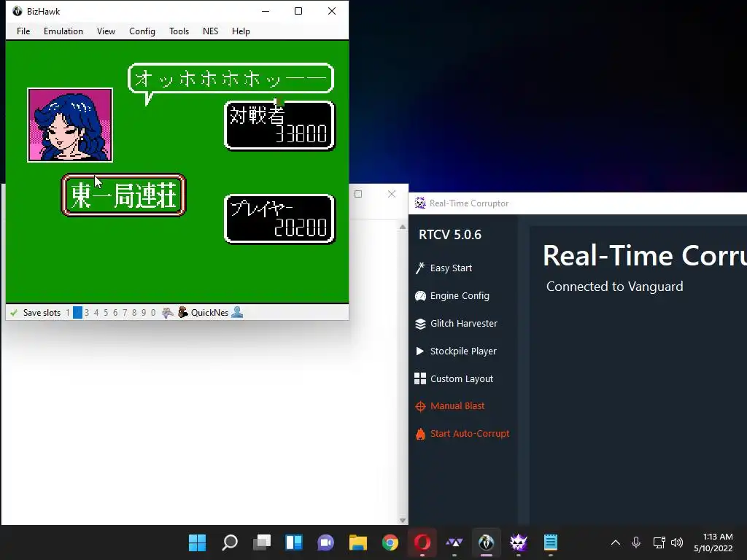Select save slot 3
Viewport: 747px width, 560px height.
point(87,313)
